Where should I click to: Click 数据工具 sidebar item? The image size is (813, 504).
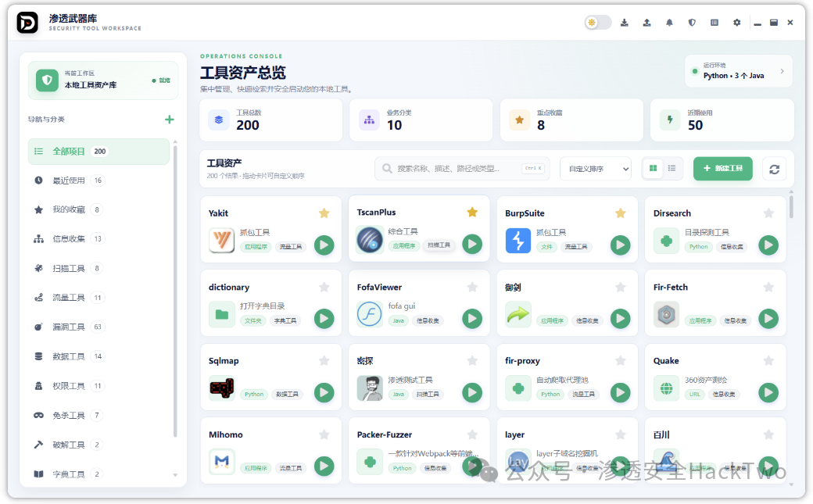[98, 356]
